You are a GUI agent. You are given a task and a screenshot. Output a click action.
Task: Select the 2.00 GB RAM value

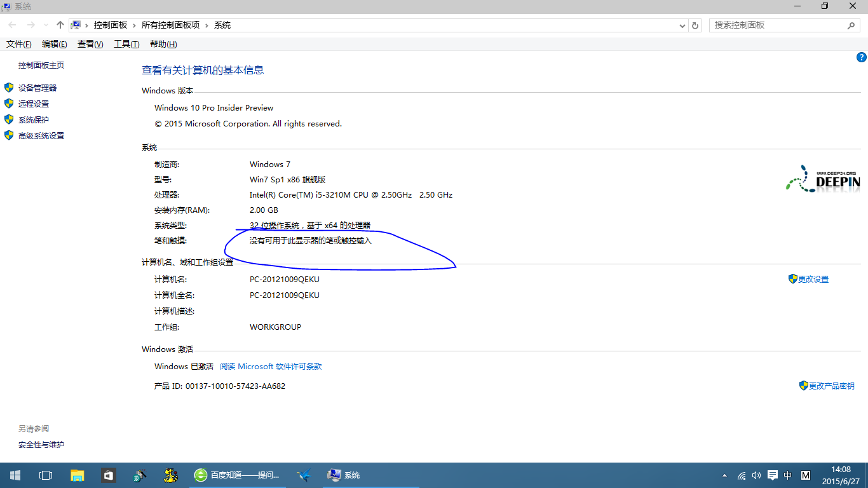264,210
